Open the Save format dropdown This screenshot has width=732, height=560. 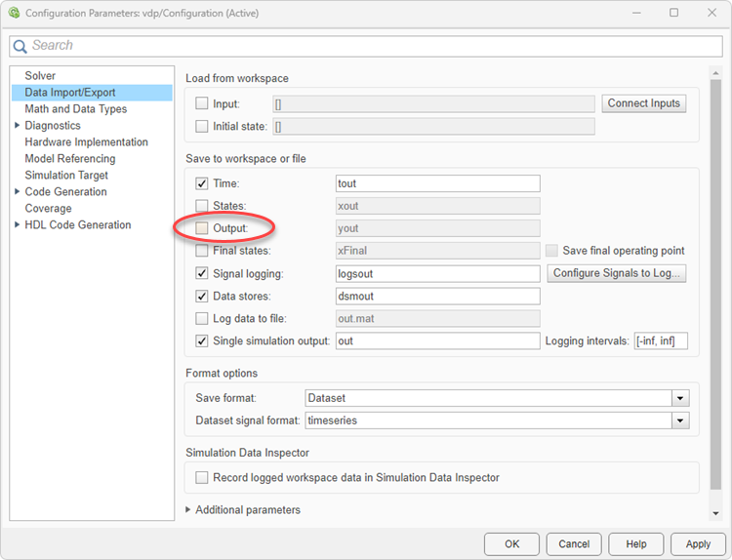(x=680, y=398)
